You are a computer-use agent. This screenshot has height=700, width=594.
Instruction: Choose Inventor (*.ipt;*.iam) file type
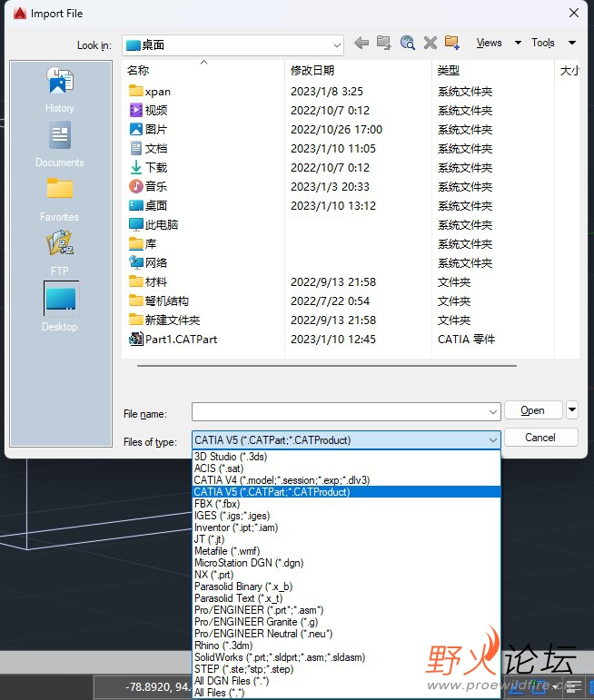pos(346,527)
